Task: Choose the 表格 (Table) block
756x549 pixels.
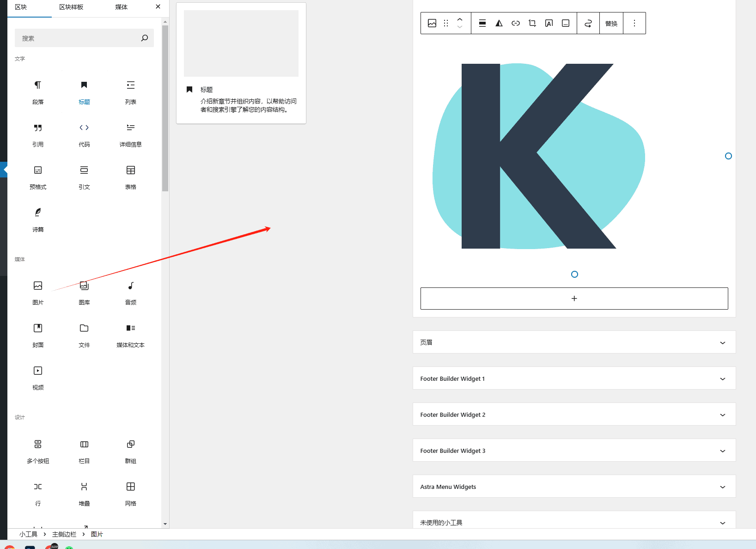Action: pos(131,177)
